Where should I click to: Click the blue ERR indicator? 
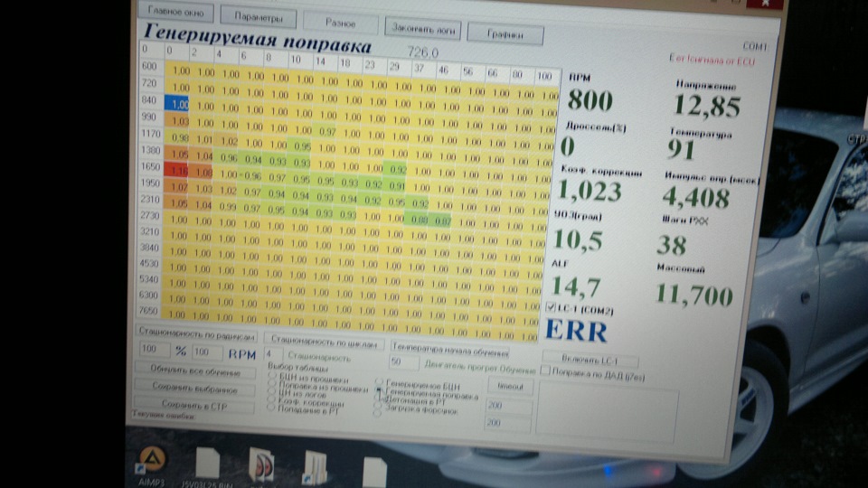(576, 331)
